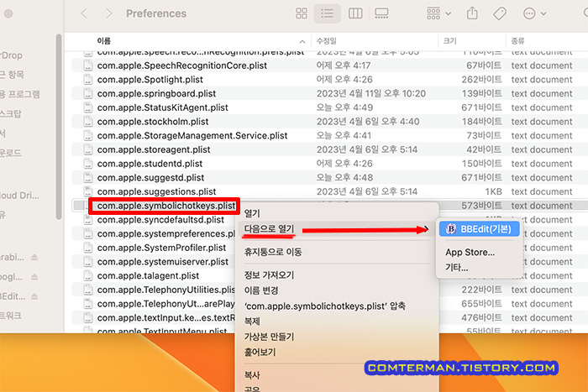Go forward with the Finder forward arrow

(x=108, y=13)
